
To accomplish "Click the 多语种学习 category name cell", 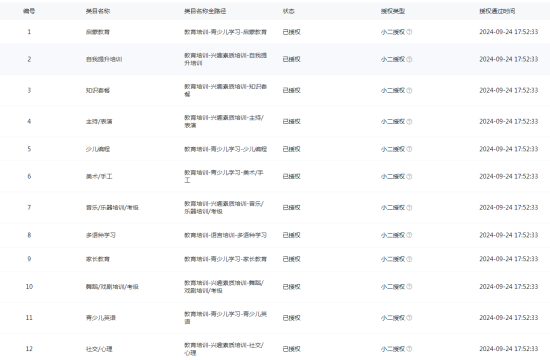I will coord(101,235).
